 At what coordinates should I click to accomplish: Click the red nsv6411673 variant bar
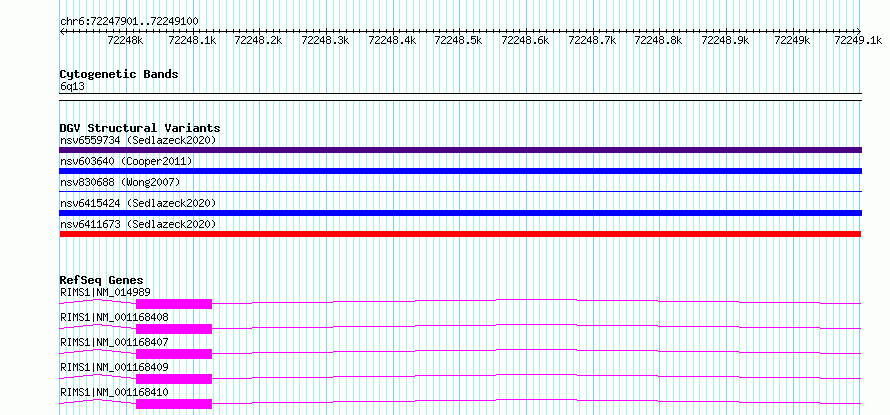coord(460,234)
